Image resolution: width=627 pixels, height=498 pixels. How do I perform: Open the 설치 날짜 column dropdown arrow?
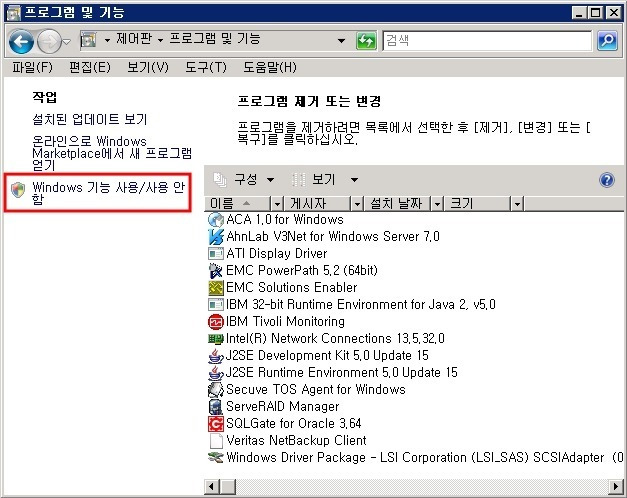(437, 204)
